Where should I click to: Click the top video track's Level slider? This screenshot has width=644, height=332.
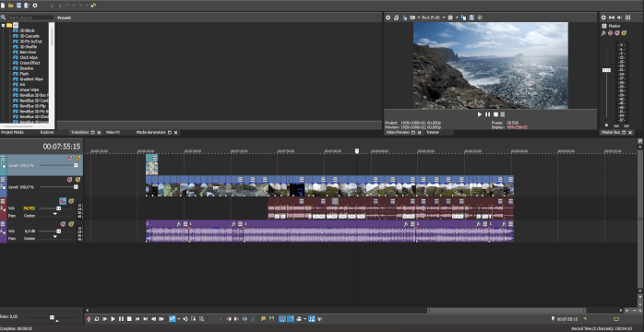76,165
